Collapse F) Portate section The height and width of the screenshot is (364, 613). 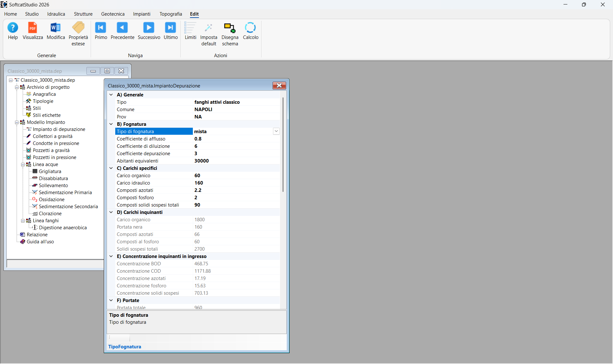pyautogui.click(x=111, y=300)
